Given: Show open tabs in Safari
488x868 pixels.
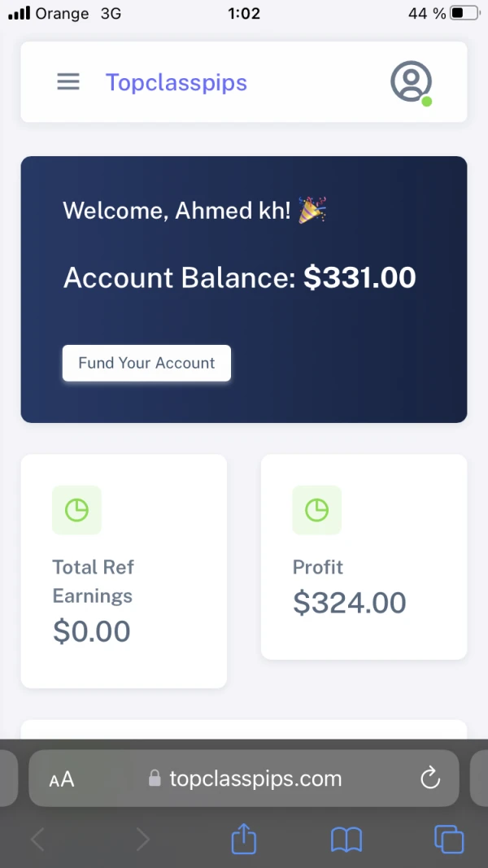Looking at the screenshot, I should (449, 839).
